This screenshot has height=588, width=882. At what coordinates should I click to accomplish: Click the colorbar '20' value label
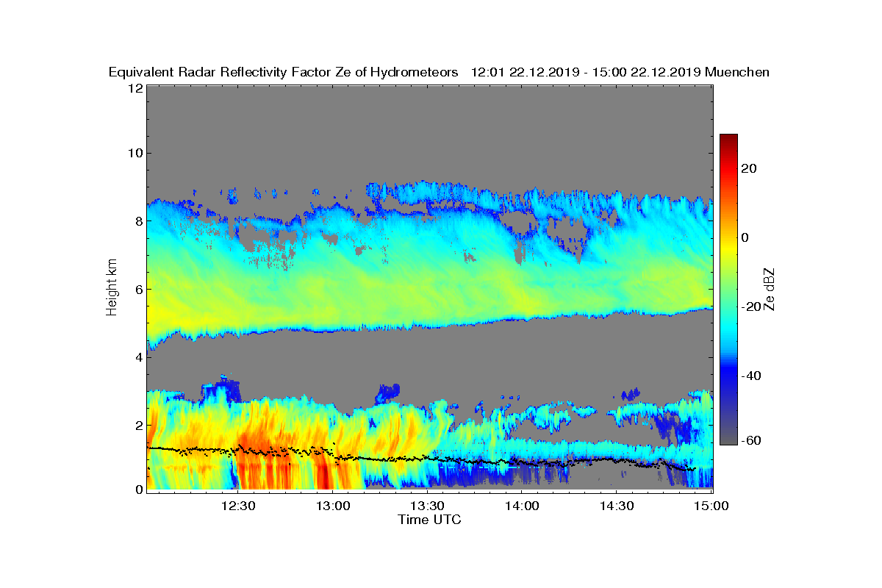point(749,168)
